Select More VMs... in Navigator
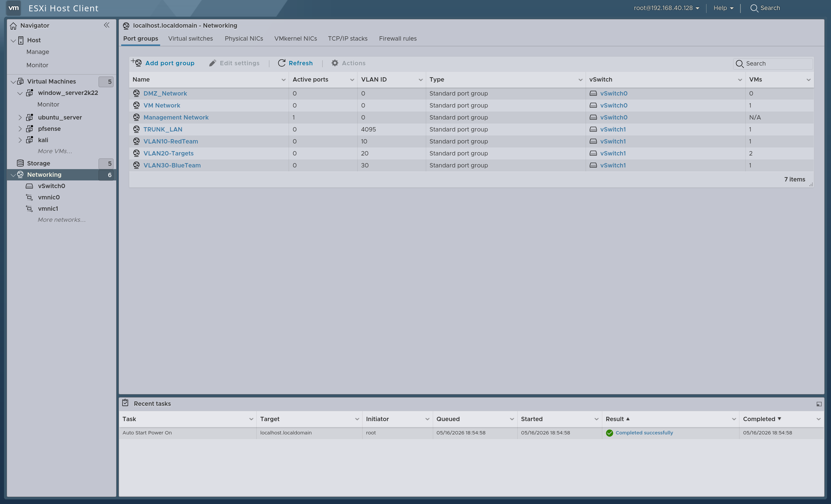Image resolution: width=831 pixels, height=504 pixels. point(55,151)
